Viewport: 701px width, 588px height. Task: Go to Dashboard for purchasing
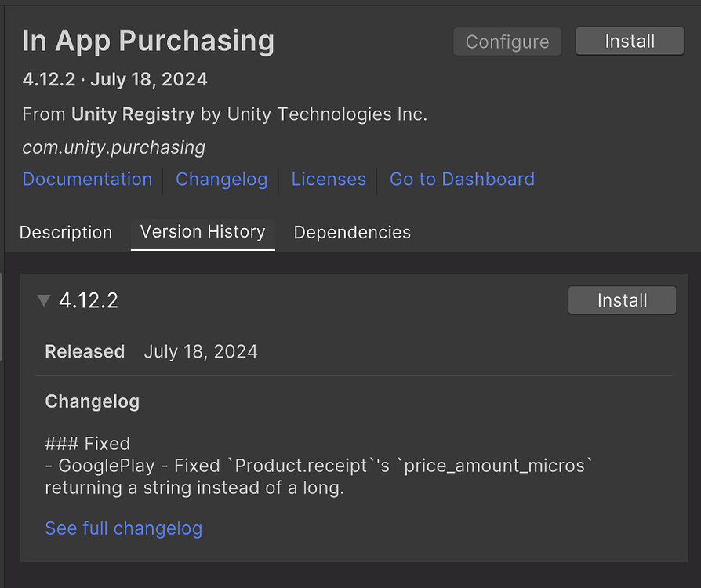(x=462, y=180)
